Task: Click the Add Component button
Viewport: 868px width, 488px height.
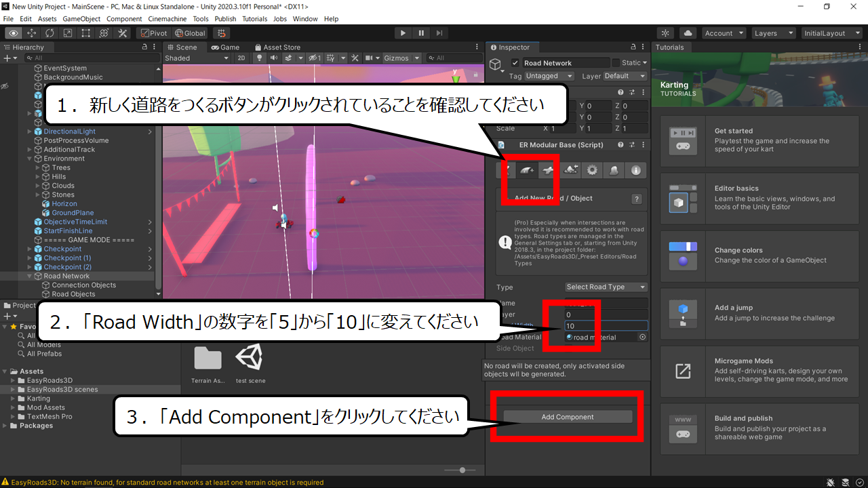Action: pos(568,417)
